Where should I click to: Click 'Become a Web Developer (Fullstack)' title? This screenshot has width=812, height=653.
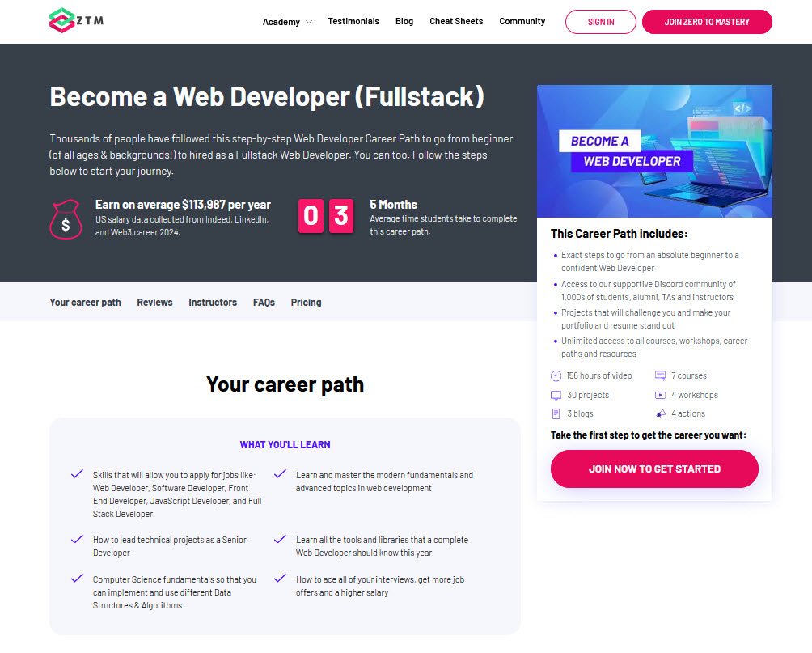coord(267,97)
